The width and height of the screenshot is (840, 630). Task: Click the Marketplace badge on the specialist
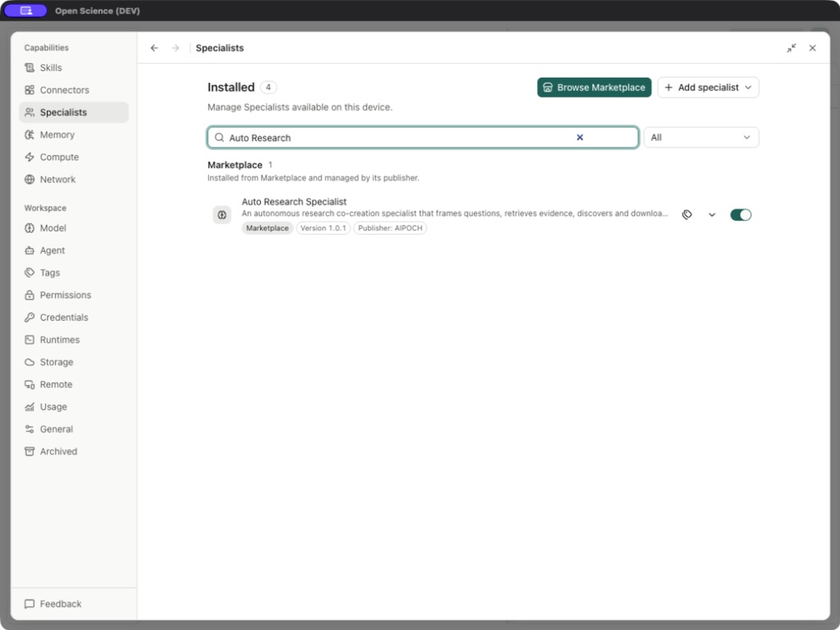[x=267, y=228]
